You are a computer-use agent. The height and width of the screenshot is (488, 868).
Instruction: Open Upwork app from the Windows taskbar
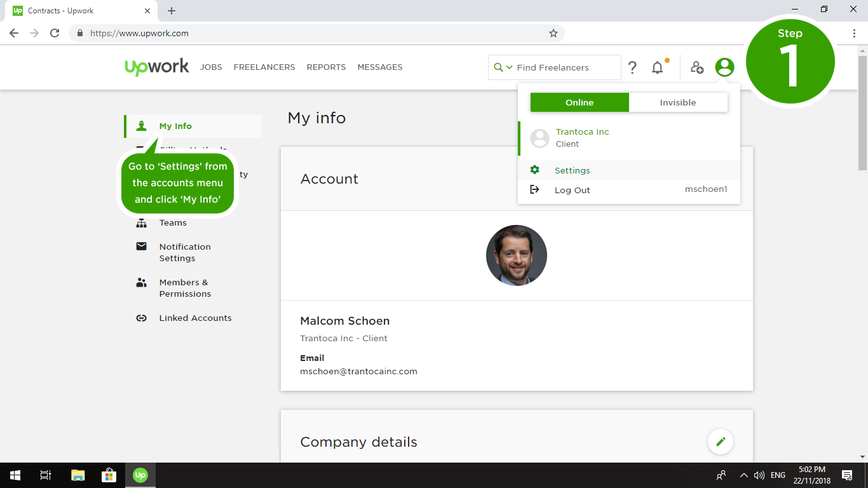click(x=140, y=475)
